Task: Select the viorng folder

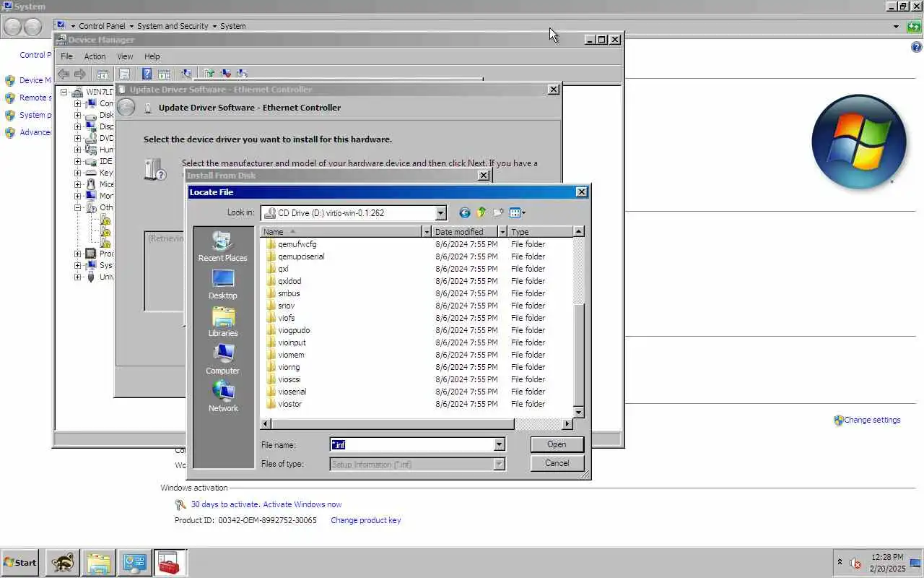Action: [x=289, y=367]
